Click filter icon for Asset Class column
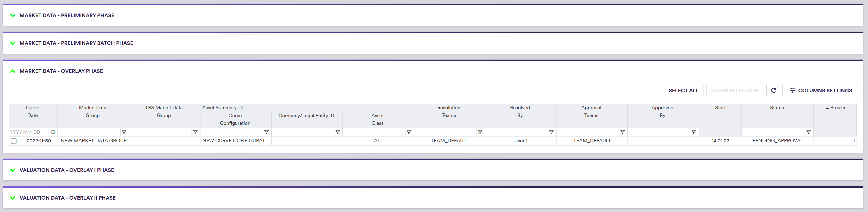868x212 pixels. coord(409,132)
